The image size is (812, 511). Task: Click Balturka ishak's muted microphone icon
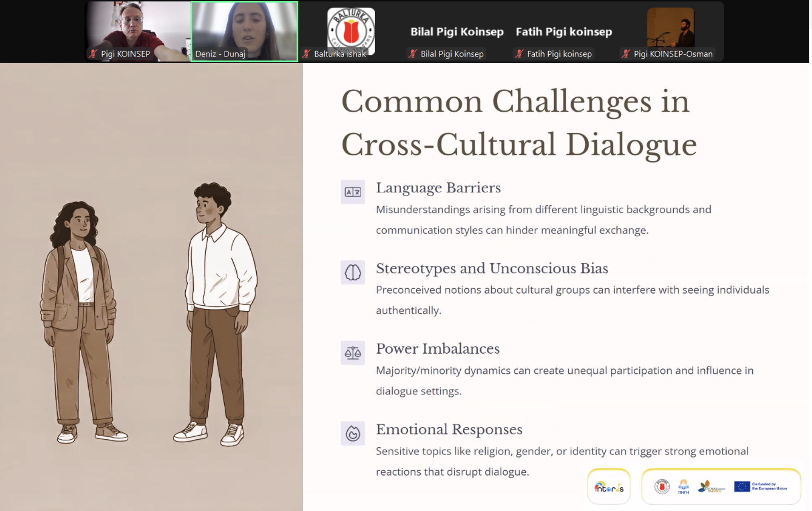306,54
